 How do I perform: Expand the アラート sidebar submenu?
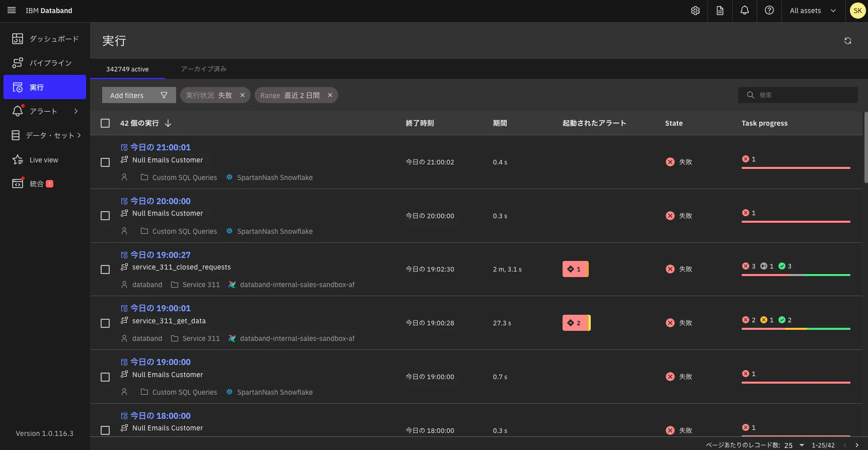tap(76, 111)
